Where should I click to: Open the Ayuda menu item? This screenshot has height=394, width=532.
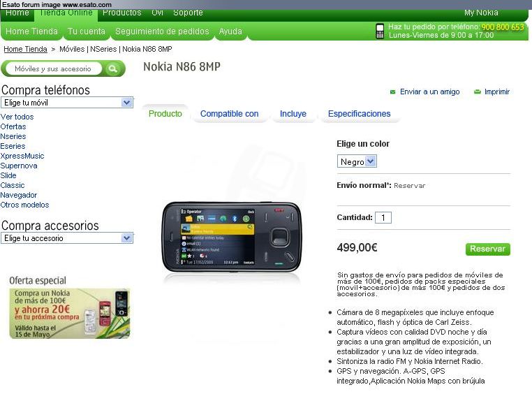click(x=230, y=31)
